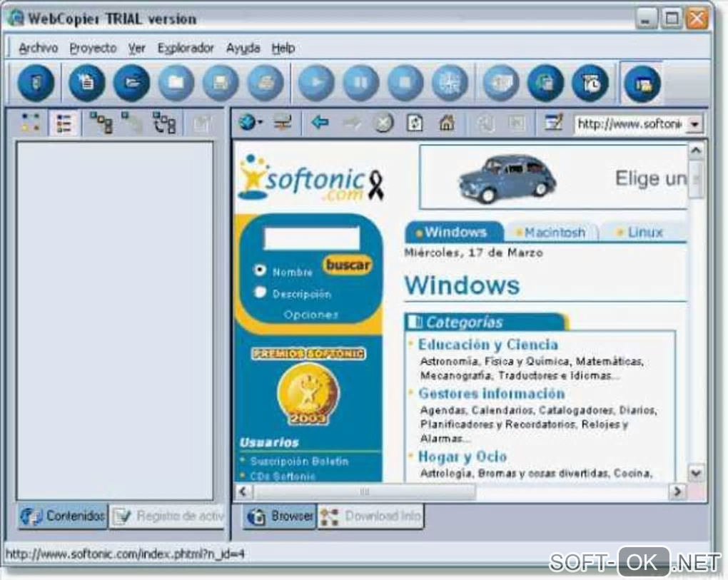Click the pause download button

coord(360,83)
